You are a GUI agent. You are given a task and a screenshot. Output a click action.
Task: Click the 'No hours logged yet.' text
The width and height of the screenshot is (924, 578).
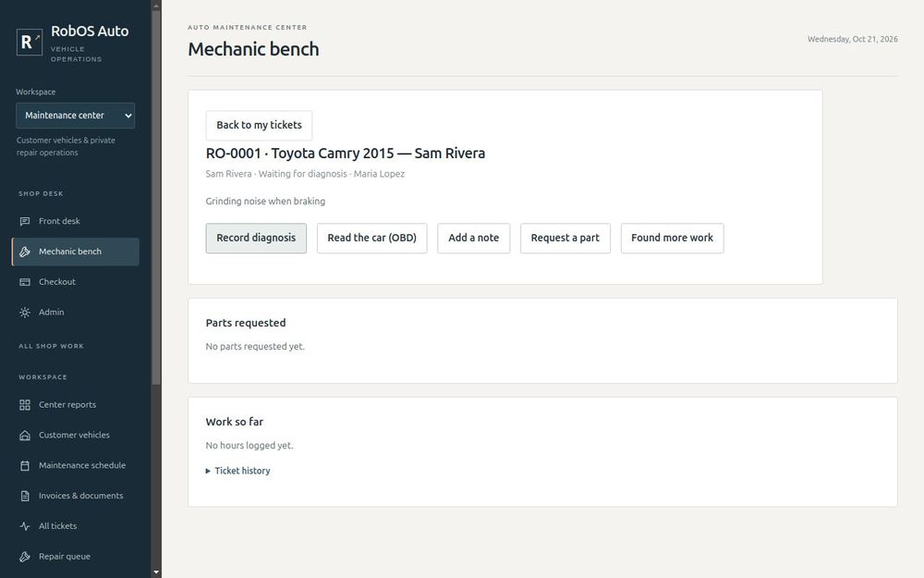tap(249, 446)
